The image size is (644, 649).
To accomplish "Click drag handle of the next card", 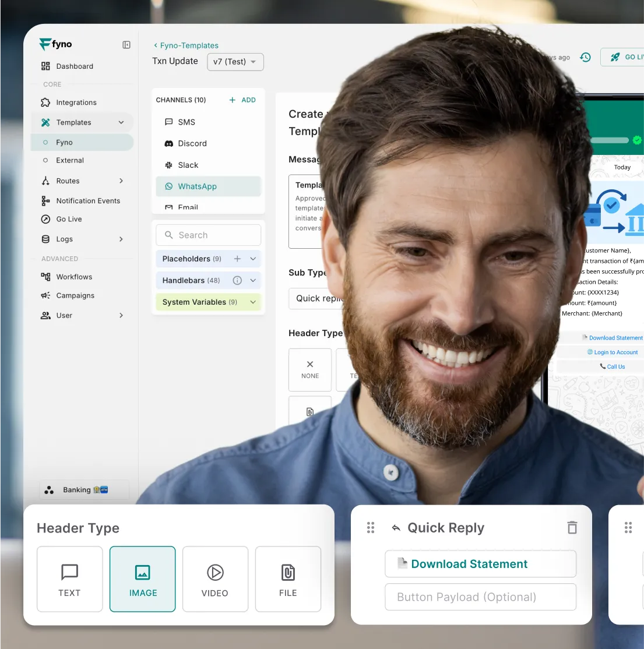I will 628,528.
